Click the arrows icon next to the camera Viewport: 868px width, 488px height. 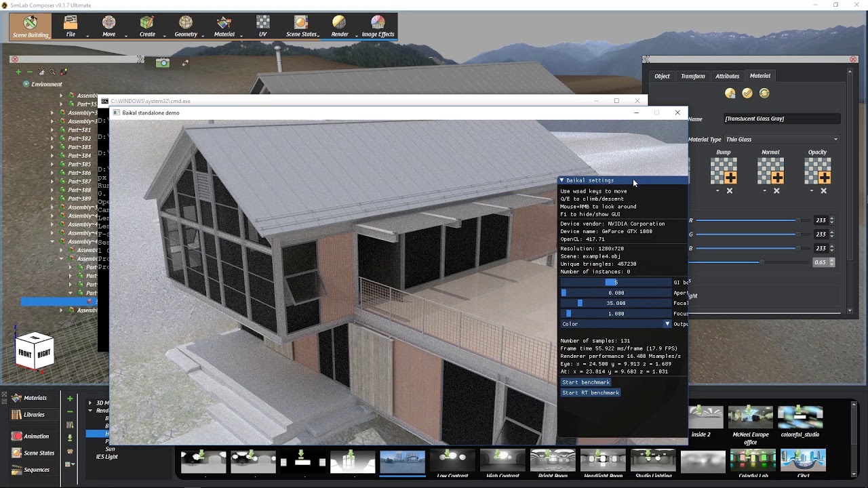[185, 63]
